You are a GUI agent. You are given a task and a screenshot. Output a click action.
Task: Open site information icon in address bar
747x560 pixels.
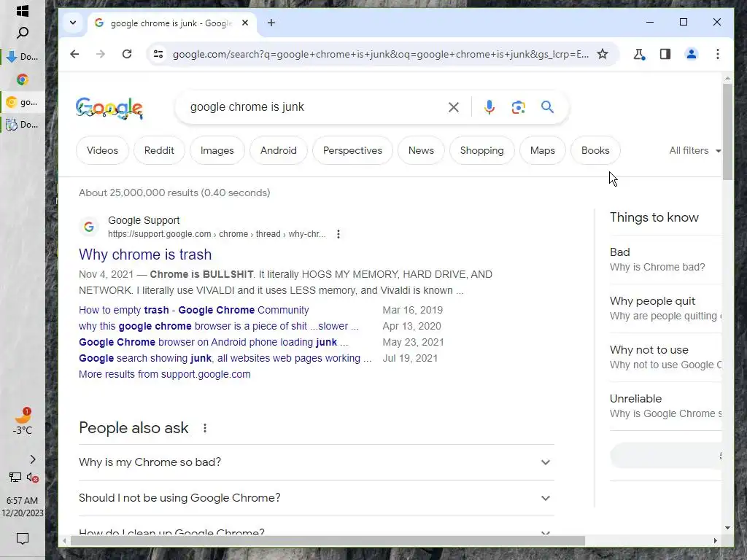(x=158, y=54)
